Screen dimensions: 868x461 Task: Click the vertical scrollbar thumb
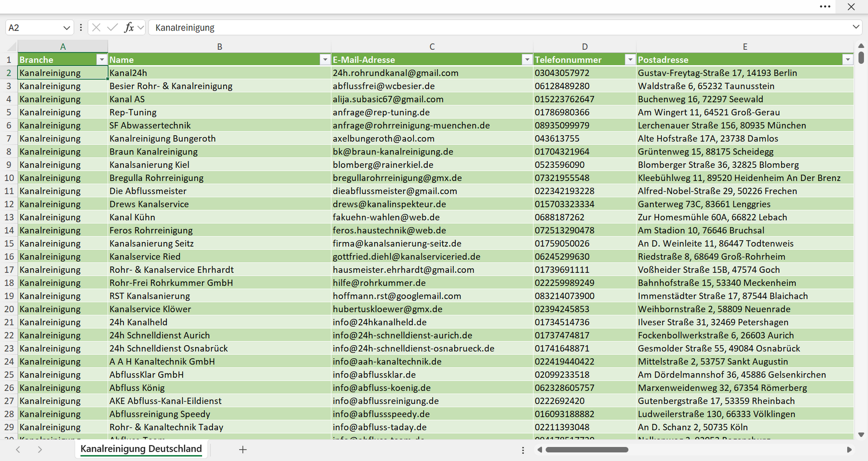(x=861, y=58)
